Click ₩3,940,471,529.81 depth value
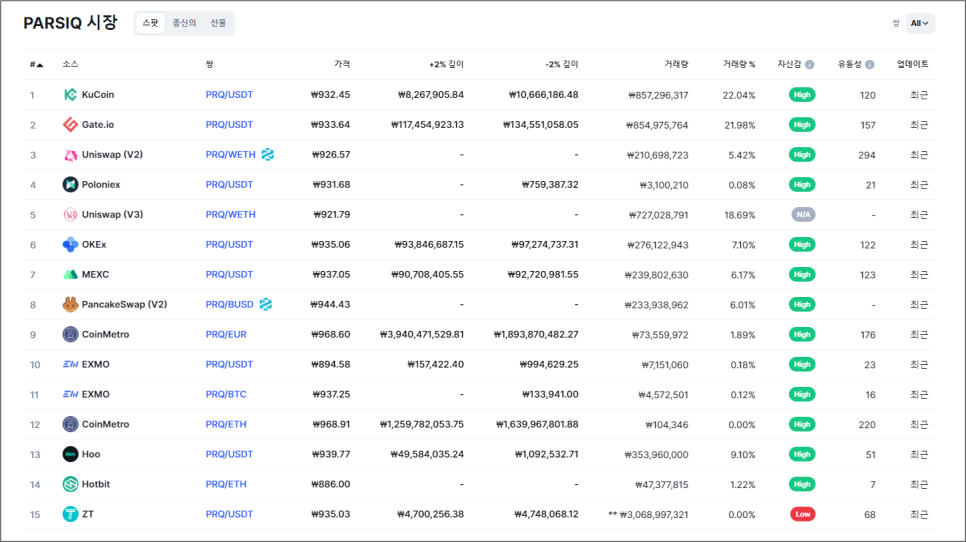 coord(421,334)
